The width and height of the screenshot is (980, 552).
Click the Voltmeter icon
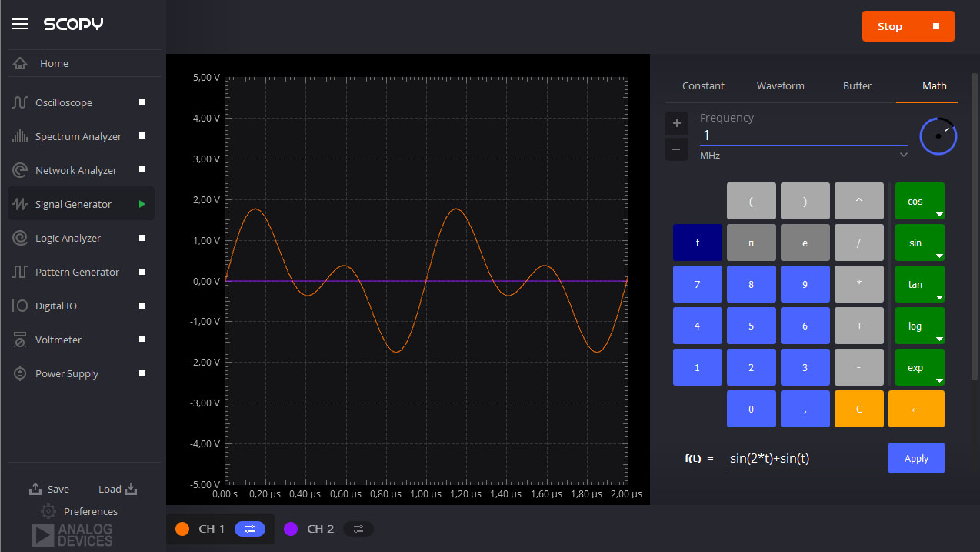20,340
